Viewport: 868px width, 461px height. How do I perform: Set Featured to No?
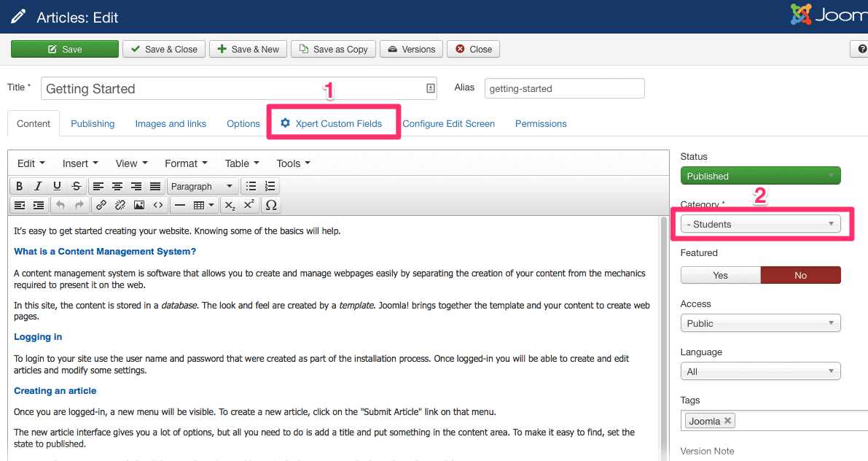click(x=800, y=275)
